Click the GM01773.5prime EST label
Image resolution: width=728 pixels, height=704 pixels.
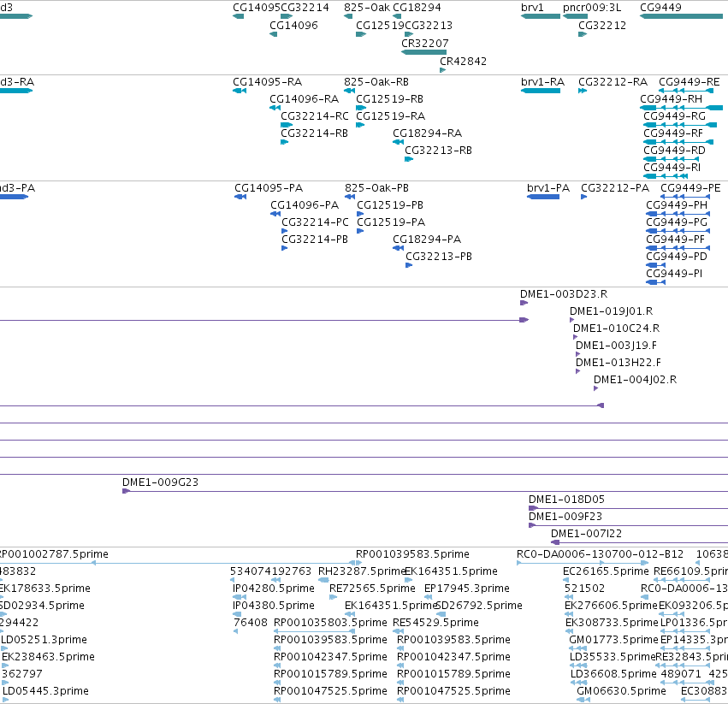(x=613, y=640)
